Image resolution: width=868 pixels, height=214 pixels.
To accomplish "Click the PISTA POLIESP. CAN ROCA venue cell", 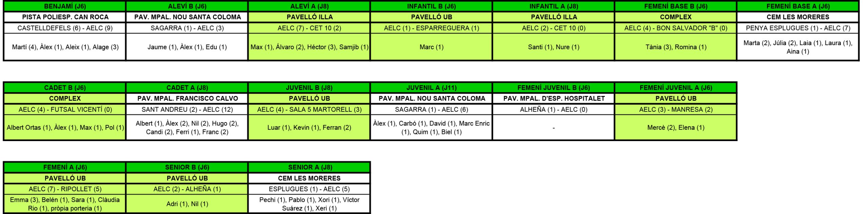I will (65, 17).
